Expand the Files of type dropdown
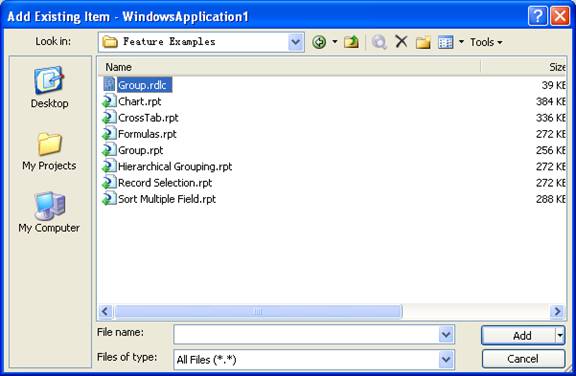Viewport: 576px width, 376px height. click(x=446, y=359)
